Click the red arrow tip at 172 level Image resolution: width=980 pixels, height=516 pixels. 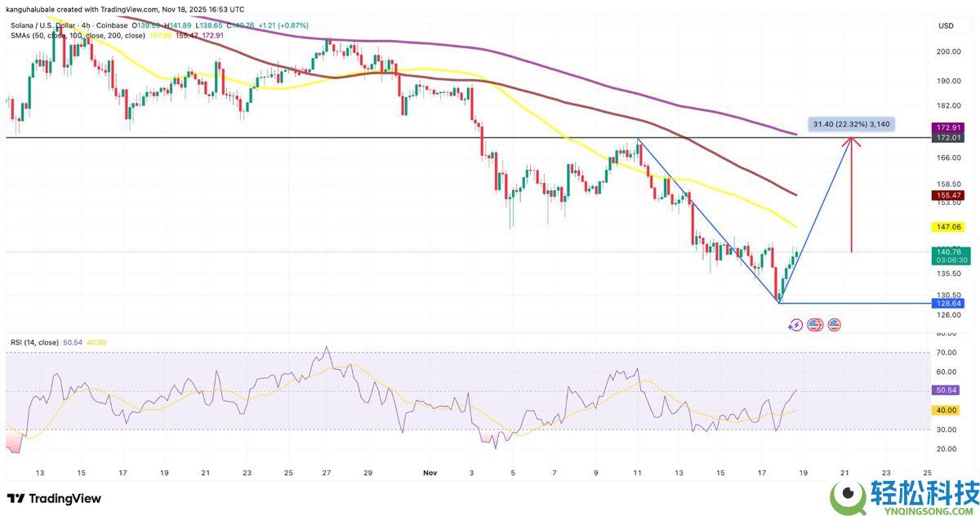pyautogui.click(x=853, y=140)
